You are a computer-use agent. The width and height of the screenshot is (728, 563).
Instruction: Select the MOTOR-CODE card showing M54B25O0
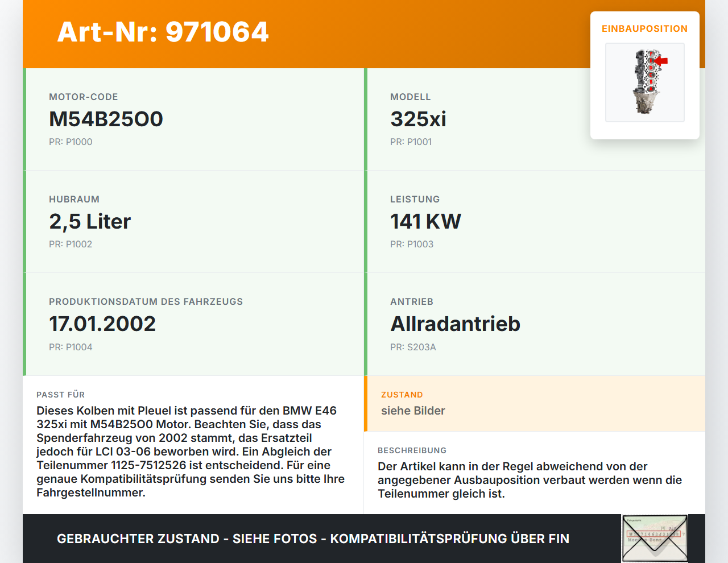click(x=106, y=119)
